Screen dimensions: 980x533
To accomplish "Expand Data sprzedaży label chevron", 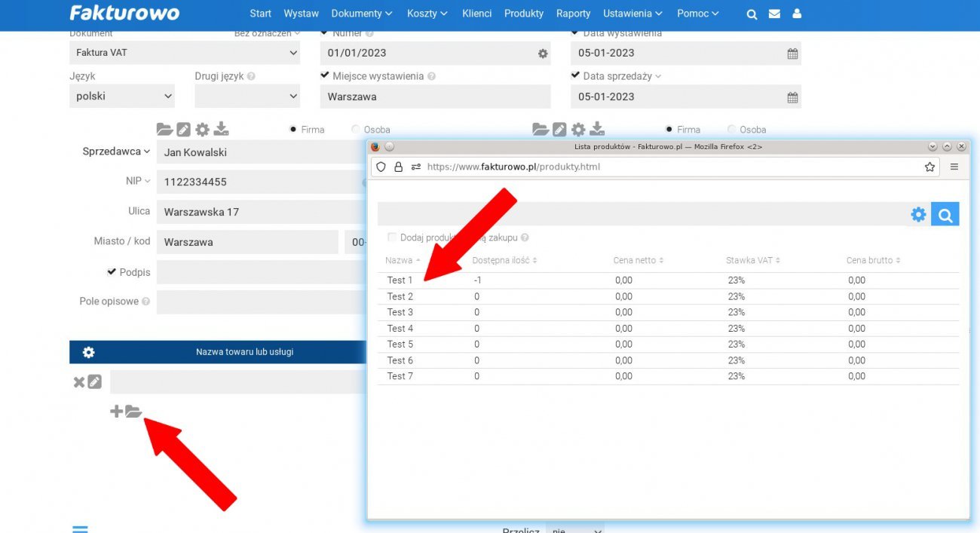I will point(657,76).
